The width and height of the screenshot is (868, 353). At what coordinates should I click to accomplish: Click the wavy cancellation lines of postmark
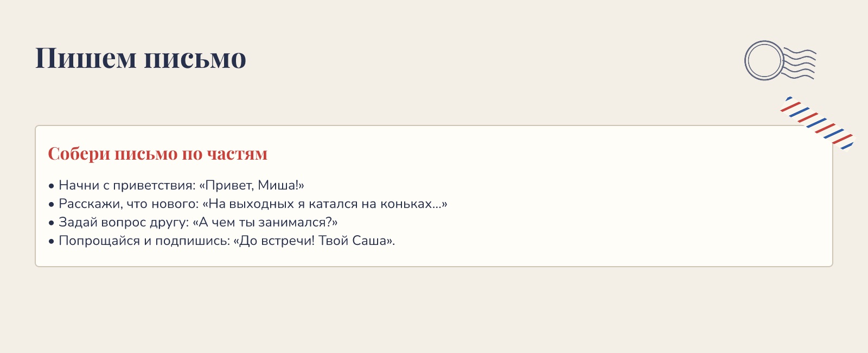tap(800, 64)
